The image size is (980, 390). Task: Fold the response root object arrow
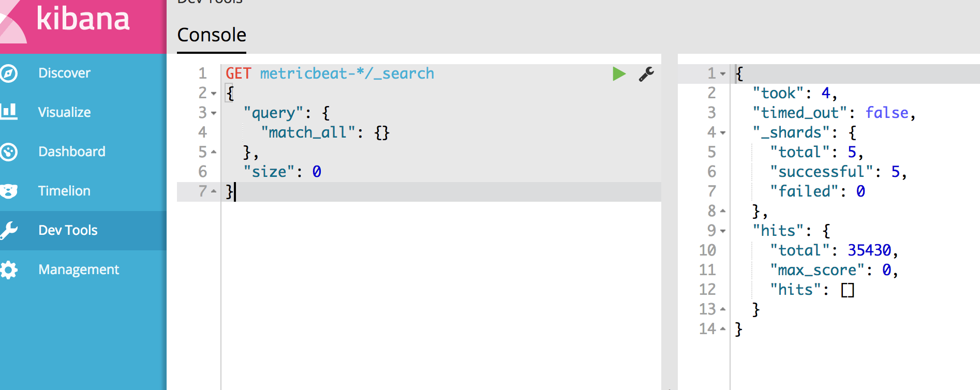coord(723,74)
